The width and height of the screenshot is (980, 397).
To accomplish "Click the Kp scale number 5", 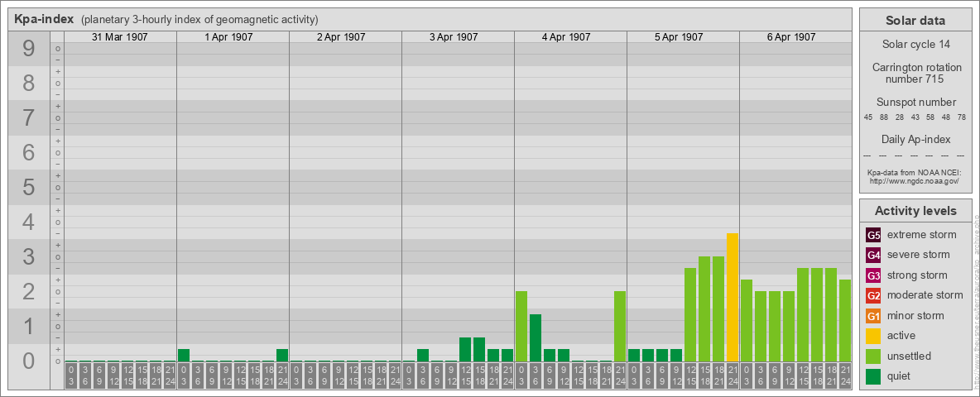I will 29,187.
